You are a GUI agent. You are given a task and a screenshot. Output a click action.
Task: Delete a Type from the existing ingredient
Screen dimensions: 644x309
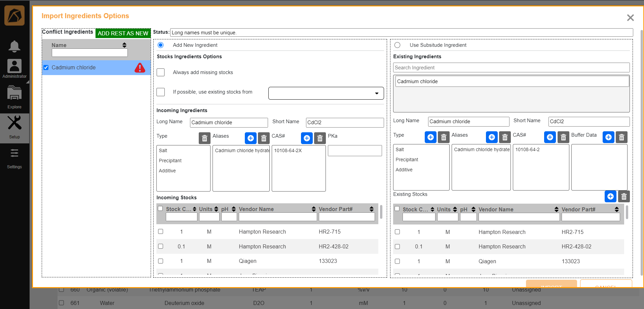[444, 137]
